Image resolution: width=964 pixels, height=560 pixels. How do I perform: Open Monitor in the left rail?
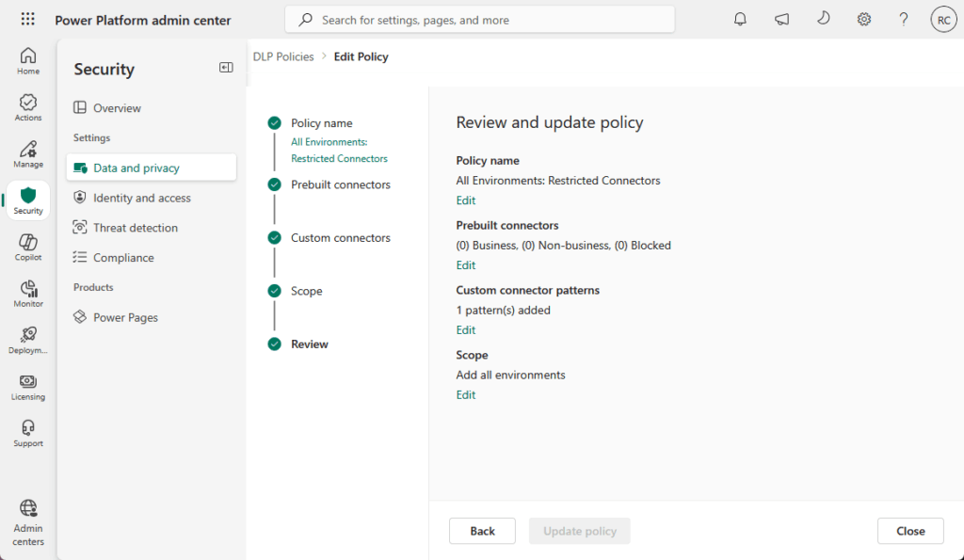[x=28, y=295]
